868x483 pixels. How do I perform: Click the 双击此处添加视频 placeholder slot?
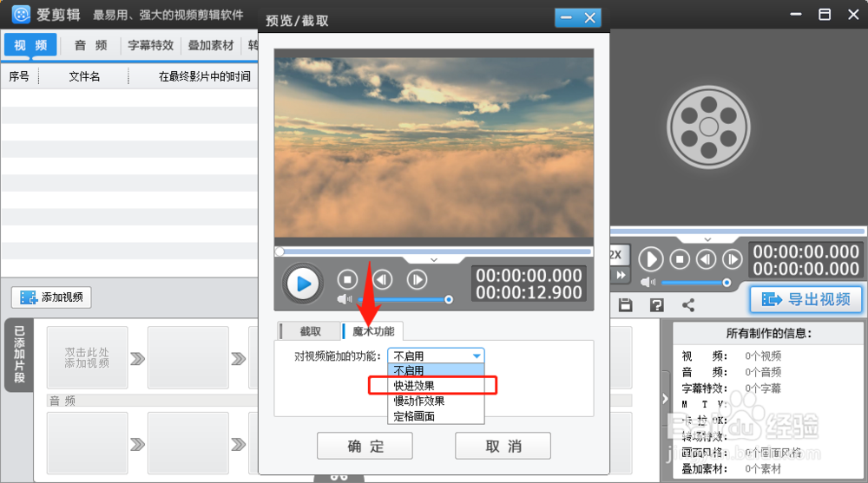tap(87, 357)
